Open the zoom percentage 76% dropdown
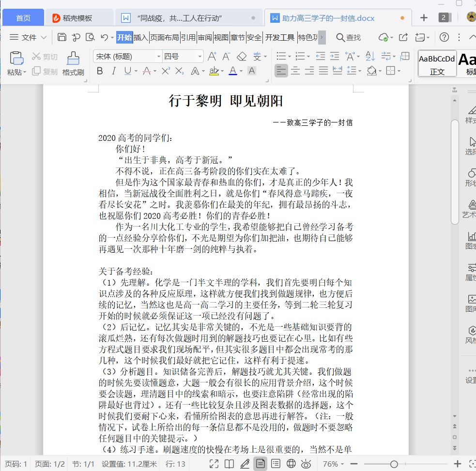Image resolution: width=476 pixels, height=471 pixels. click(334, 464)
